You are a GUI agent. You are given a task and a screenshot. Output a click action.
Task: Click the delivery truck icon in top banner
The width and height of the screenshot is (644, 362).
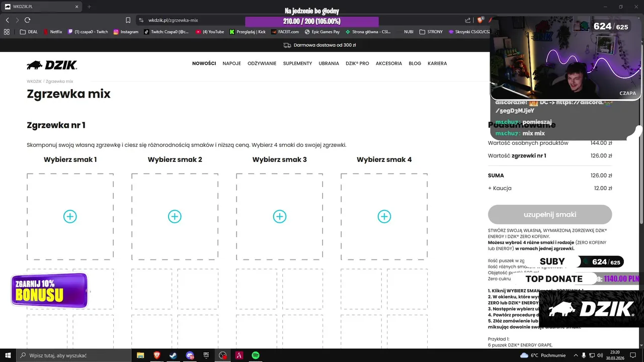[287, 45]
